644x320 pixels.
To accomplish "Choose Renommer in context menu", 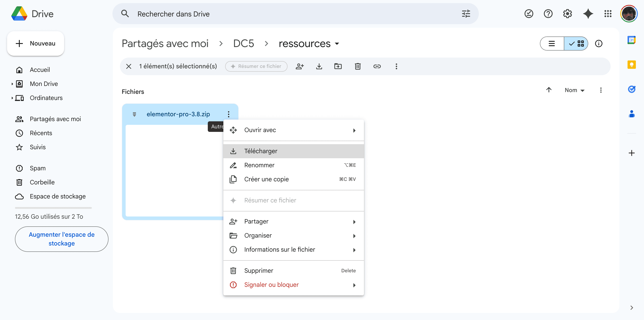I will [293, 165].
